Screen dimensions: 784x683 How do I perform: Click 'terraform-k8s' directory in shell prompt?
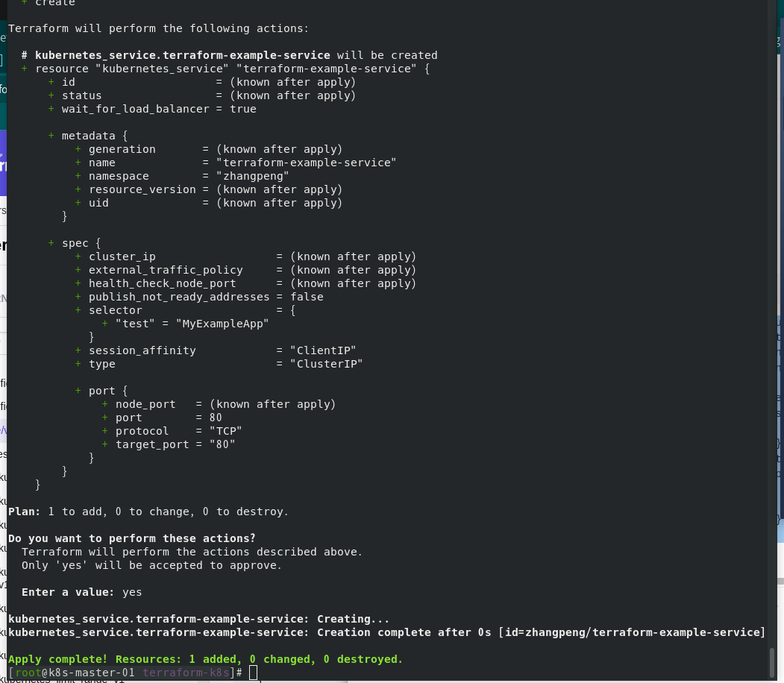click(186, 673)
